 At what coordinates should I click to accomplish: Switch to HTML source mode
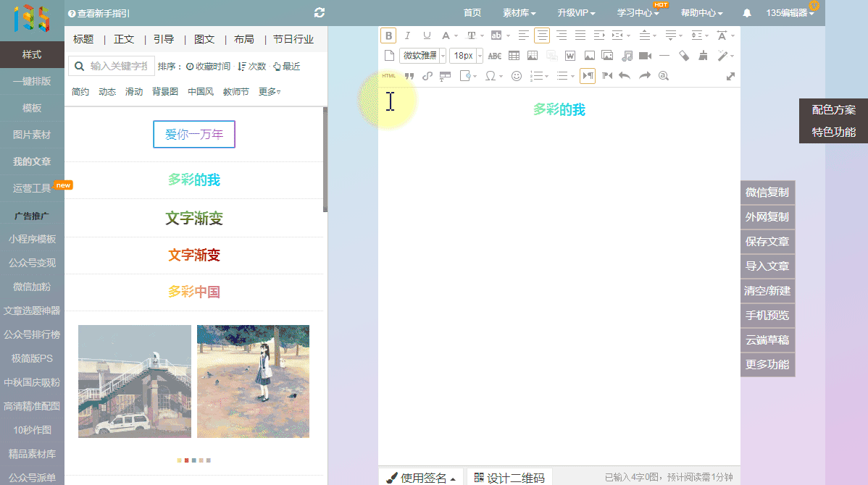389,75
